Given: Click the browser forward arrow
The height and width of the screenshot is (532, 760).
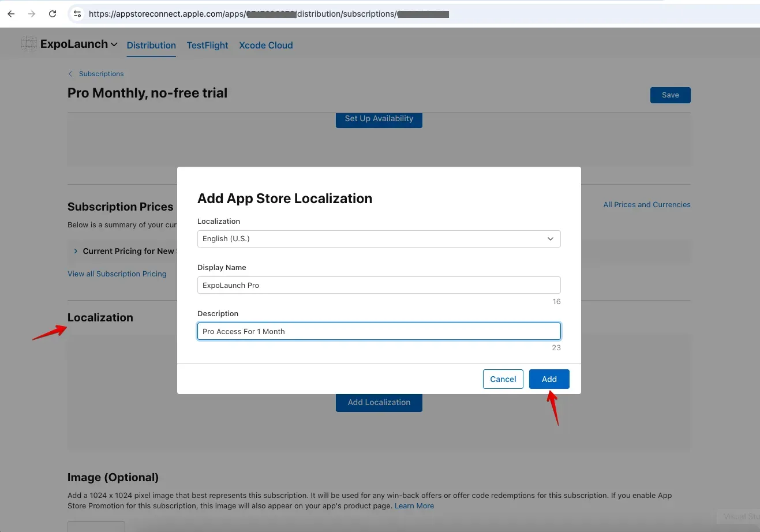Looking at the screenshot, I should click(32, 14).
